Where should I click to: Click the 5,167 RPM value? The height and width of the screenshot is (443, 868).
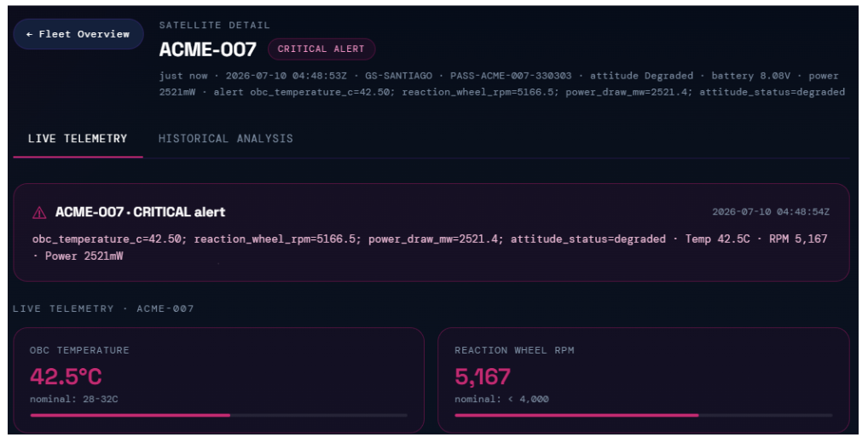(482, 377)
